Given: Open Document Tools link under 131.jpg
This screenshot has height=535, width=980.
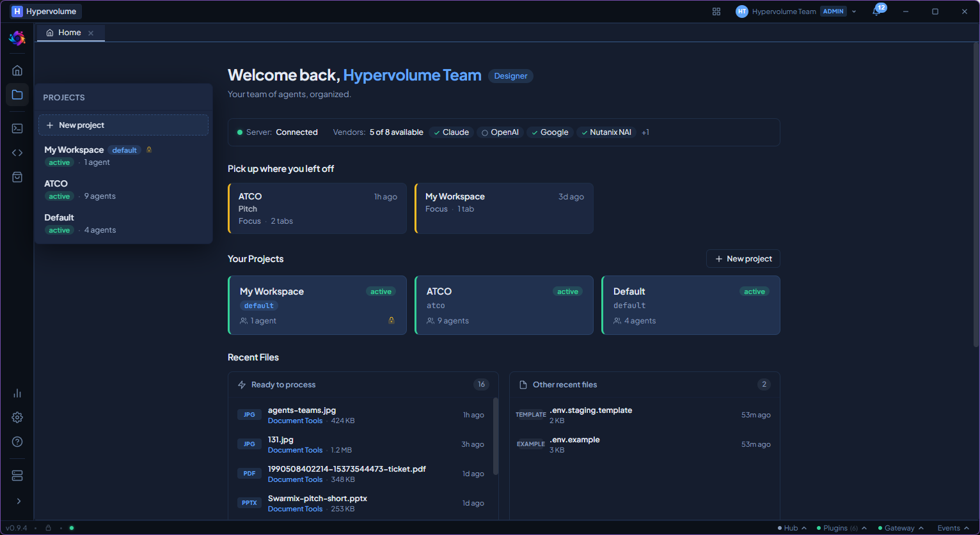Looking at the screenshot, I should pos(295,450).
